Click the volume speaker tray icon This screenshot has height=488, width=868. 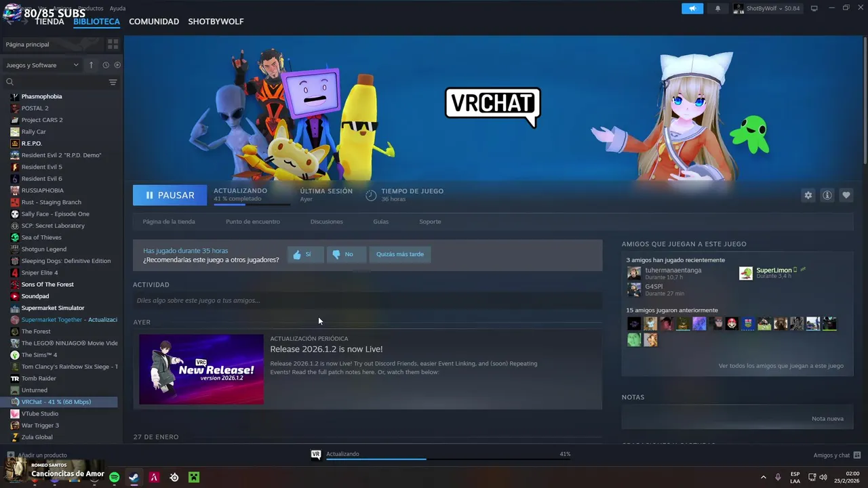[823, 477]
